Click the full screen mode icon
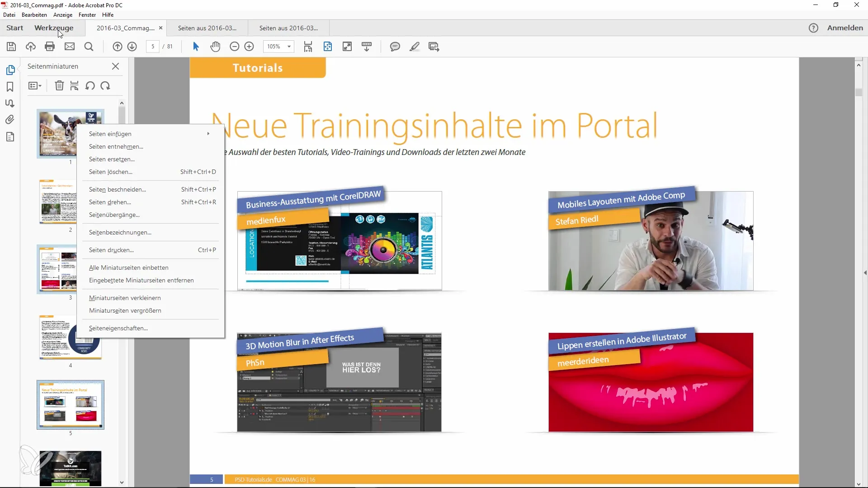Image resolution: width=868 pixels, height=488 pixels. pos(347,47)
